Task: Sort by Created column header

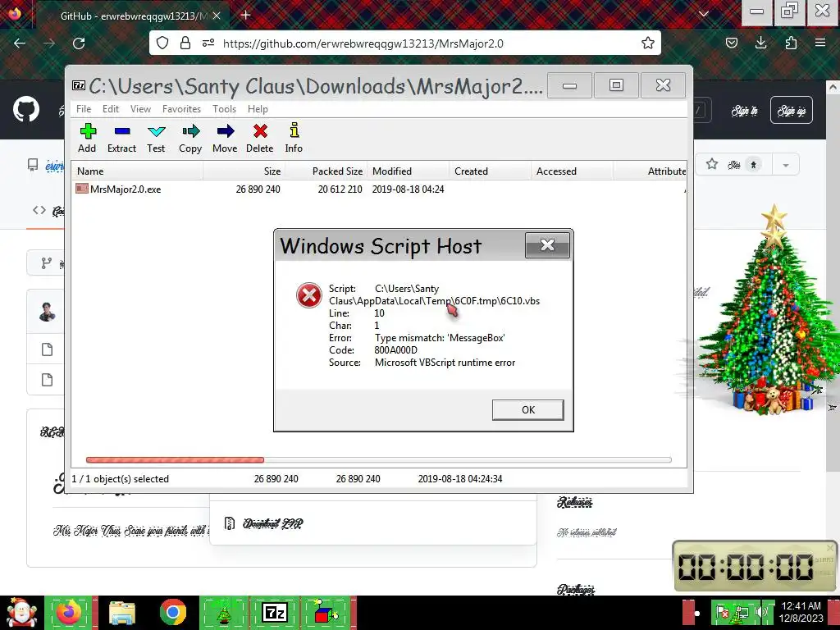Action: [490, 171]
